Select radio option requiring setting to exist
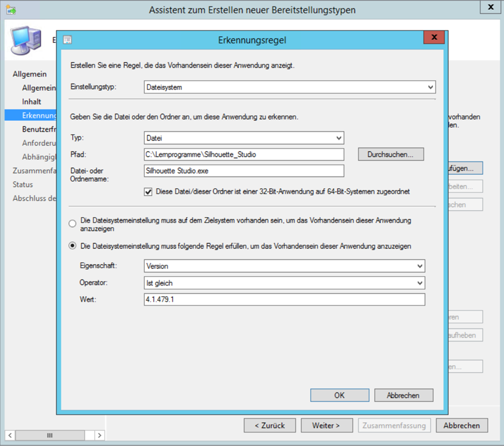504x446 pixels. (x=73, y=224)
